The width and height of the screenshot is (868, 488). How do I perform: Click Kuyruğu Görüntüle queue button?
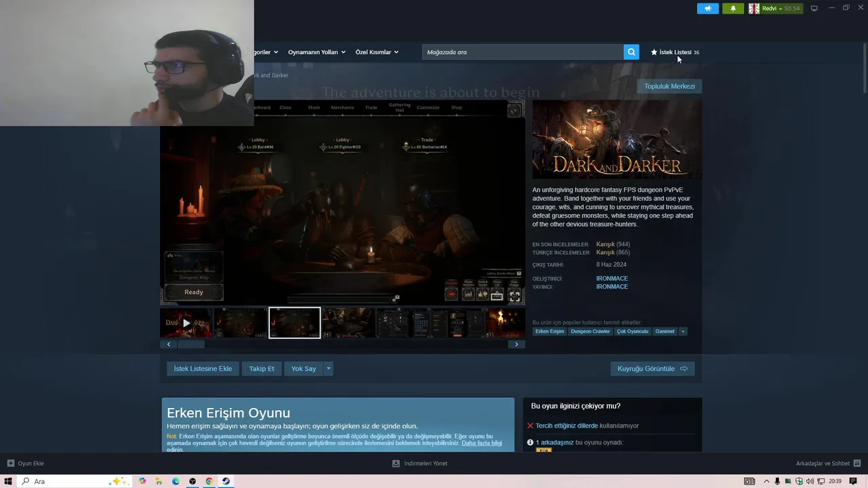pyautogui.click(x=652, y=369)
